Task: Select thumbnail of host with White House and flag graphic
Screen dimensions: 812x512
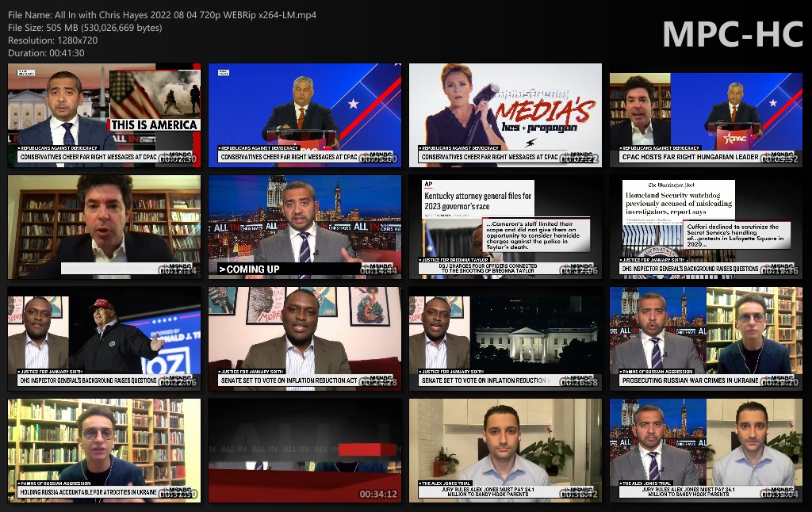Action: (104, 116)
